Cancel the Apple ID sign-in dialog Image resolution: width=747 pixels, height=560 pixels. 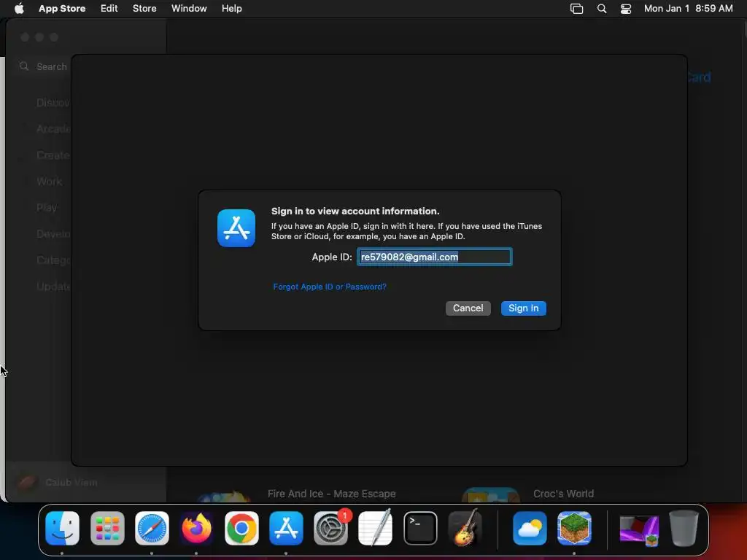(x=468, y=308)
